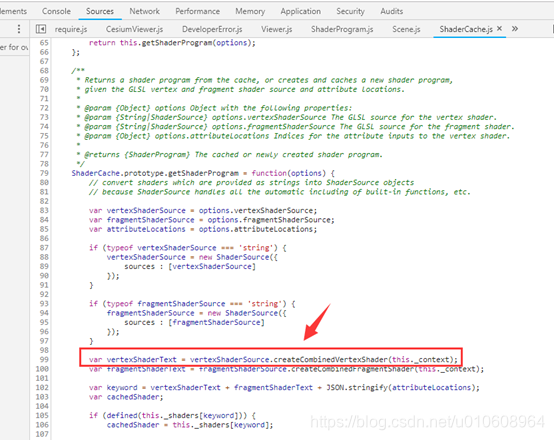Viewport: 554px width, 440px height.
Task: Set breakpoint on line number 100
Action: click(42, 369)
